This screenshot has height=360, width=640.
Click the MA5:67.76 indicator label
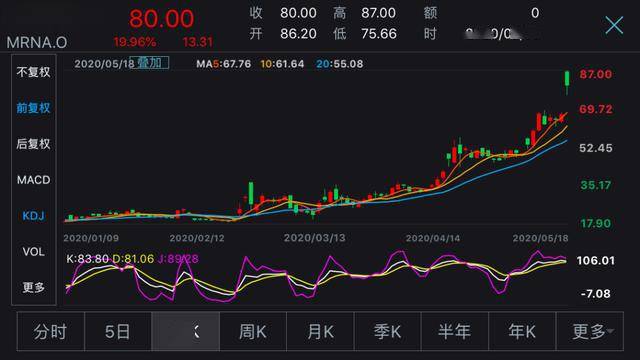pyautogui.click(x=223, y=64)
